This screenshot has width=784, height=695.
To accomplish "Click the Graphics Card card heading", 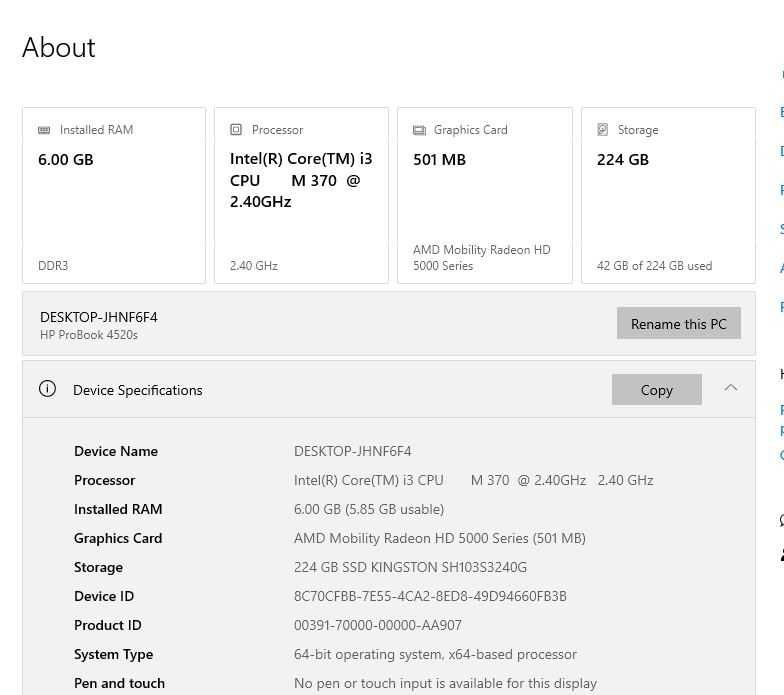I will (470, 130).
